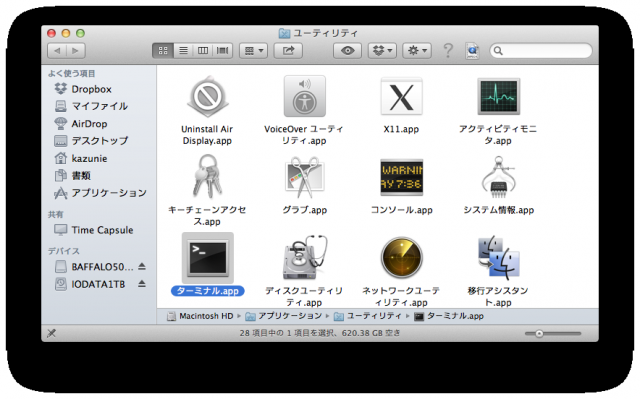Click the Share toolbar button
This screenshot has width=640, height=399.
(x=288, y=51)
